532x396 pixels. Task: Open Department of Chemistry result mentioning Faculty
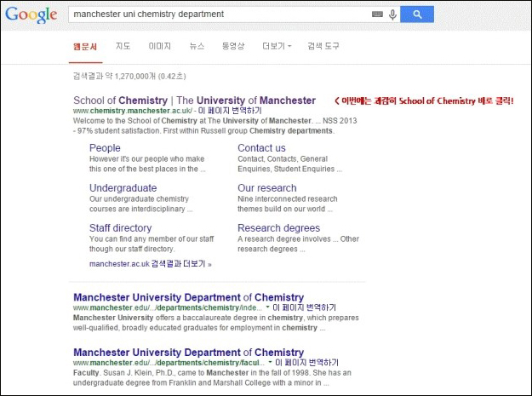189,353
